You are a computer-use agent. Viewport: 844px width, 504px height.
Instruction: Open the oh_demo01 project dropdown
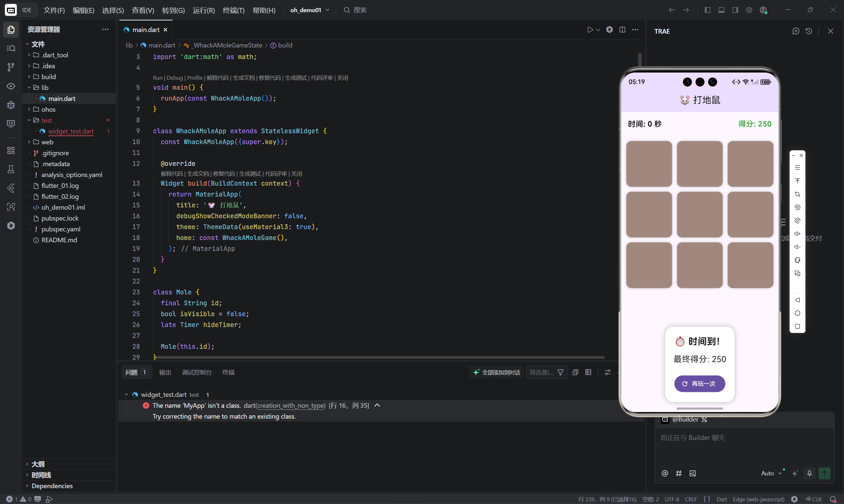click(x=310, y=10)
